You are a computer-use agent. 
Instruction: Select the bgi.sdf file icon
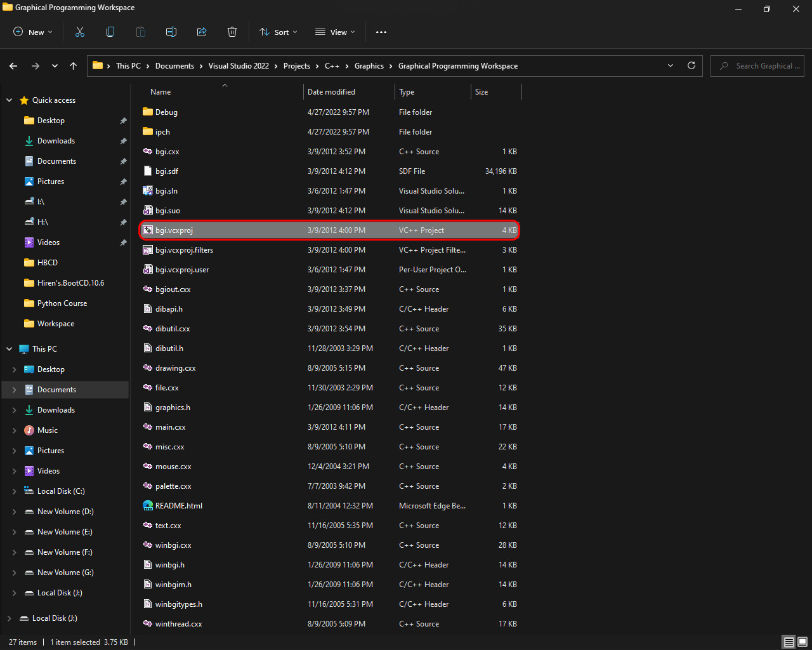pyautogui.click(x=148, y=171)
